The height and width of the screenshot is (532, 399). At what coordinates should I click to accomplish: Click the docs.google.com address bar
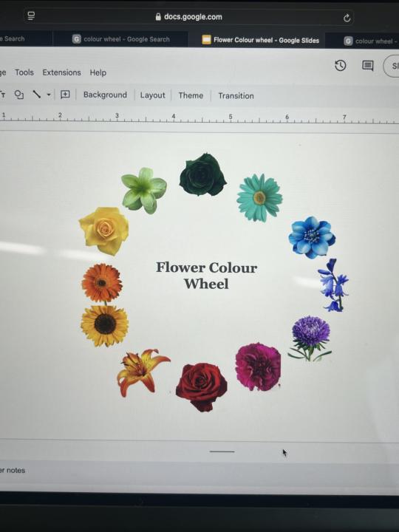tap(188, 16)
